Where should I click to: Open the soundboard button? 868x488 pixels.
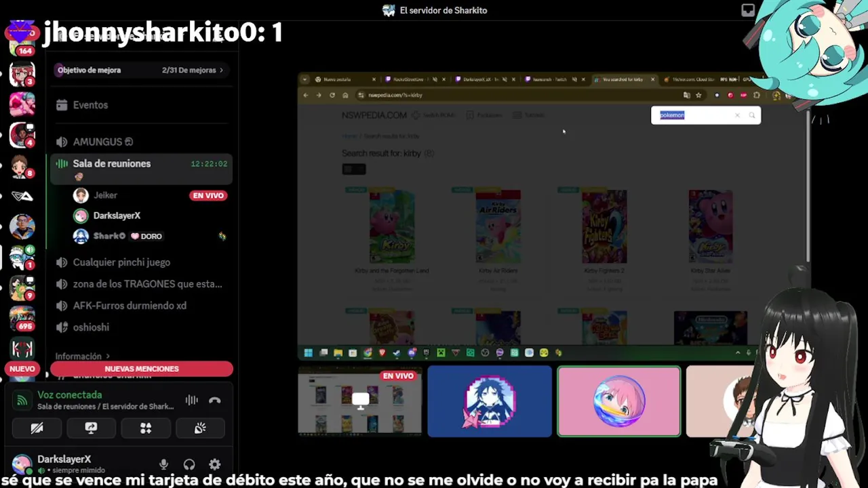point(199,428)
